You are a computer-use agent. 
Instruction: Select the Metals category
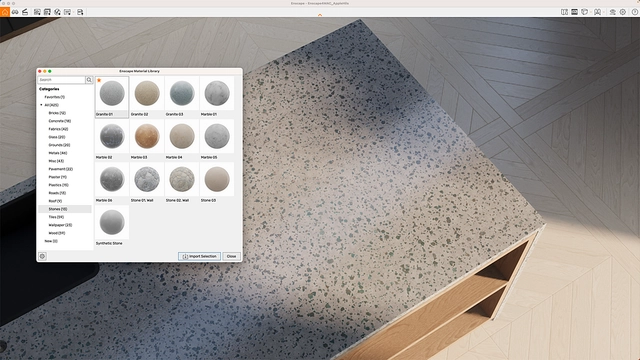tap(58, 153)
